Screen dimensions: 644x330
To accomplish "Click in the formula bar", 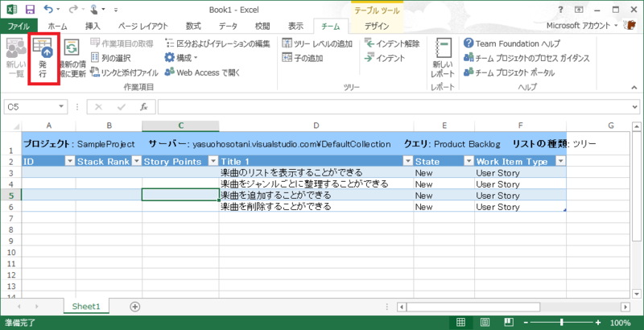I will (394, 107).
